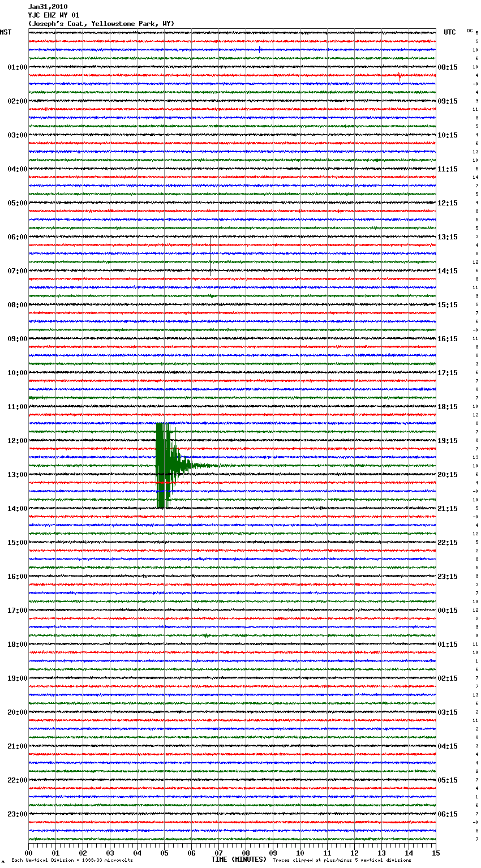481x868 pixels.
Task: Select the 17:00 MST time label
Action: pos(18,611)
